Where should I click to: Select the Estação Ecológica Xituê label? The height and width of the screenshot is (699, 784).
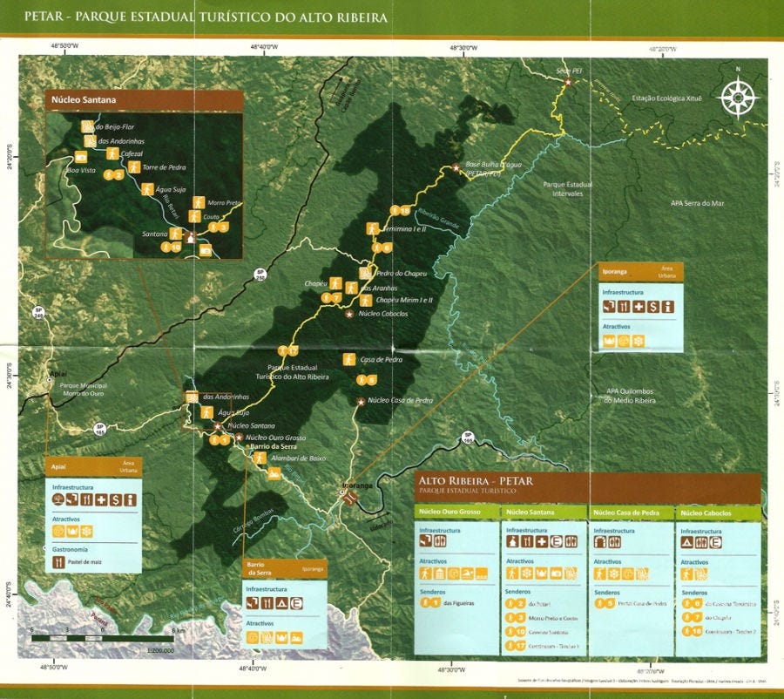click(666, 98)
